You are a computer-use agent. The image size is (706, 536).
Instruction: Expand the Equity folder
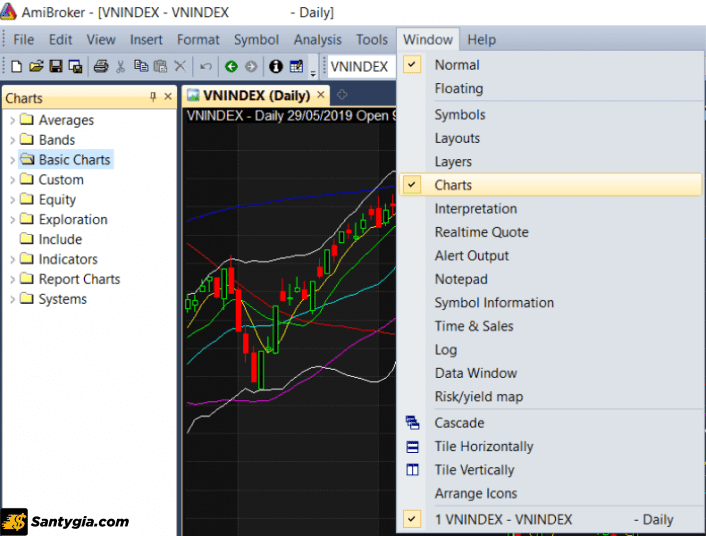(x=13, y=200)
